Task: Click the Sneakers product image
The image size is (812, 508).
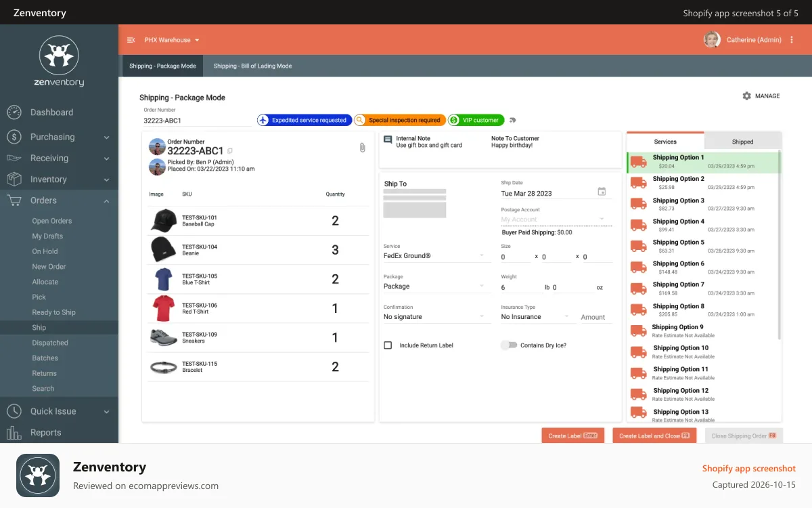Action: tap(164, 337)
